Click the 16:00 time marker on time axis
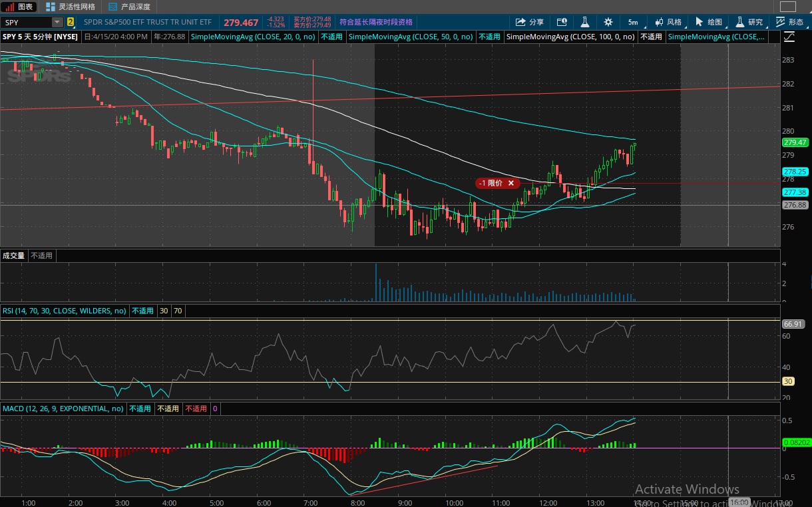The width and height of the screenshot is (812, 507). [738, 502]
